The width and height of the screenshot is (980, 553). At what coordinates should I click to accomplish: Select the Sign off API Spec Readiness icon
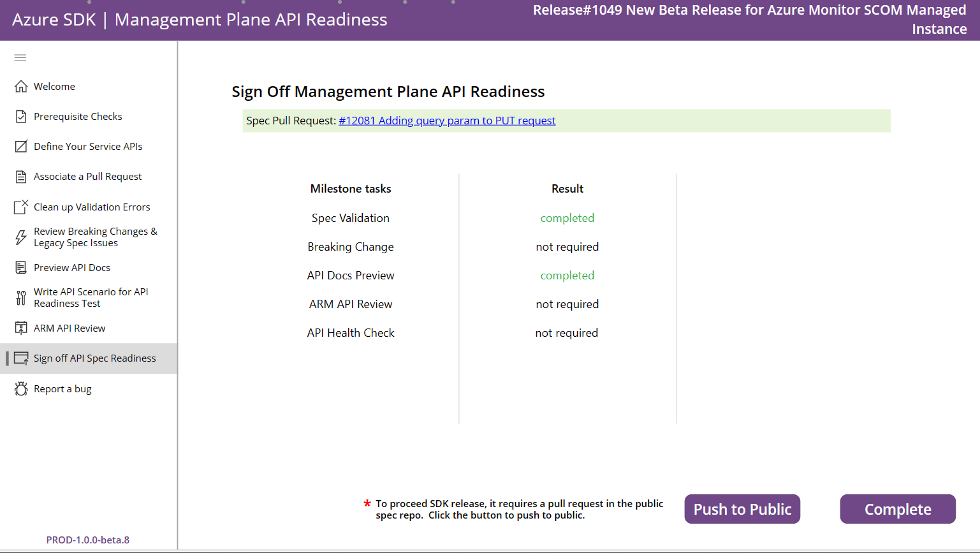tap(21, 358)
